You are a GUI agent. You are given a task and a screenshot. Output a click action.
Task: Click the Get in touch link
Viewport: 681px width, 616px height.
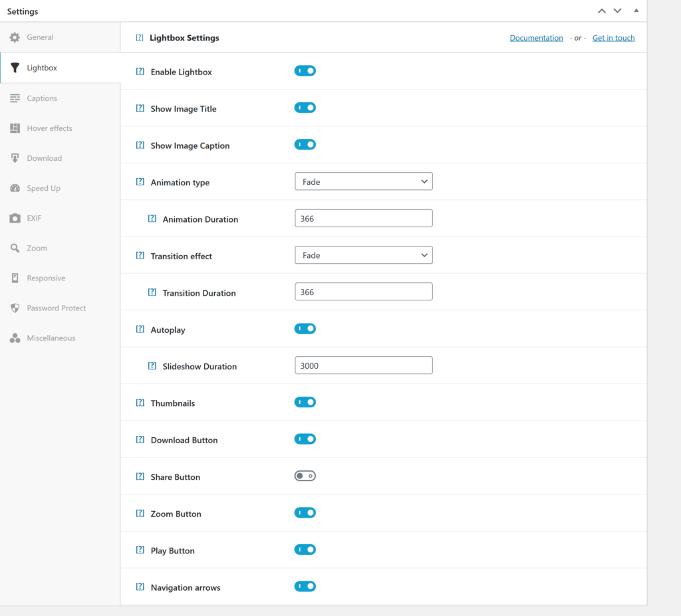click(x=613, y=37)
